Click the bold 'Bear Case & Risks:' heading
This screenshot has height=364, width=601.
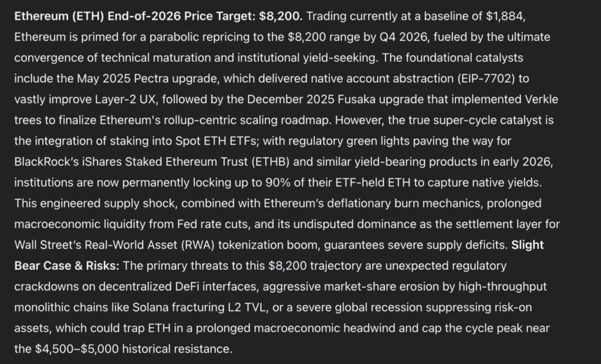[x=67, y=266]
